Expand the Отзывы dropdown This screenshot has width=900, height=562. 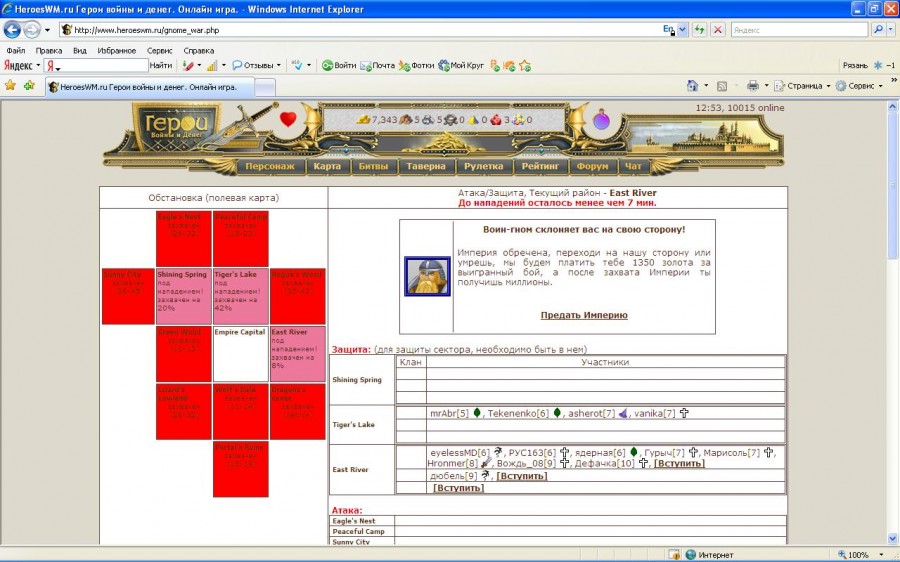[x=278, y=65]
